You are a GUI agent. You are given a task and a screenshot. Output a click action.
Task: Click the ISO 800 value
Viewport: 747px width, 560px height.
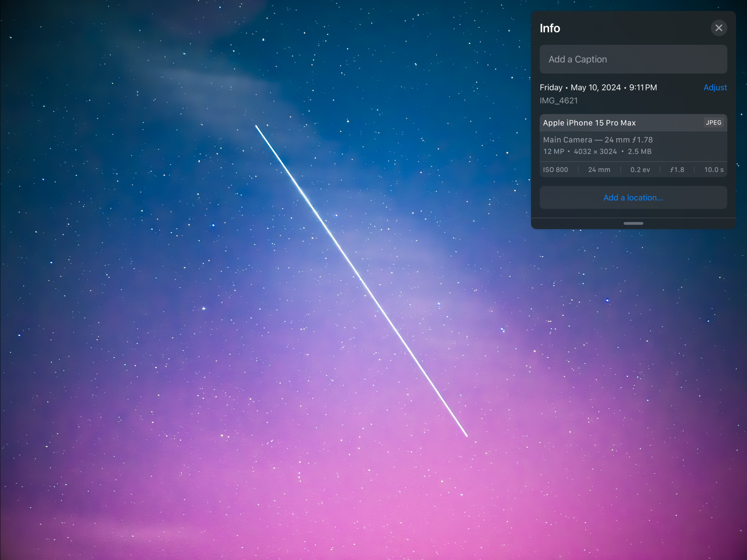click(555, 169)
